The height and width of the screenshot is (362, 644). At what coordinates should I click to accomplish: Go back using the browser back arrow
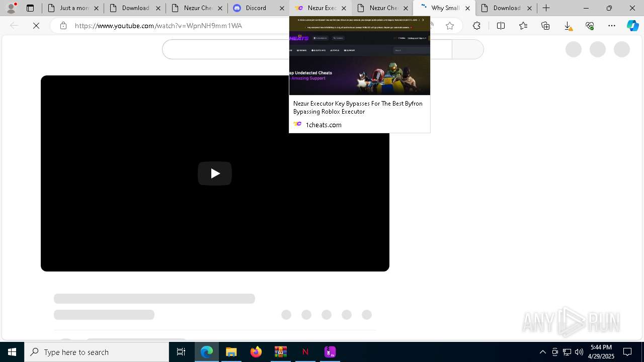(x=14, y=26)
